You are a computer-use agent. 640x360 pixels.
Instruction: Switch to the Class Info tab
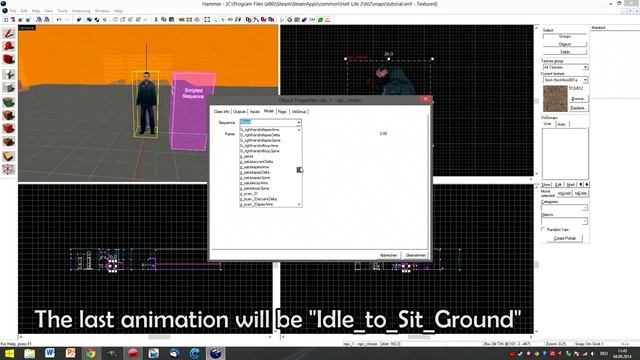tap(222, 111)
